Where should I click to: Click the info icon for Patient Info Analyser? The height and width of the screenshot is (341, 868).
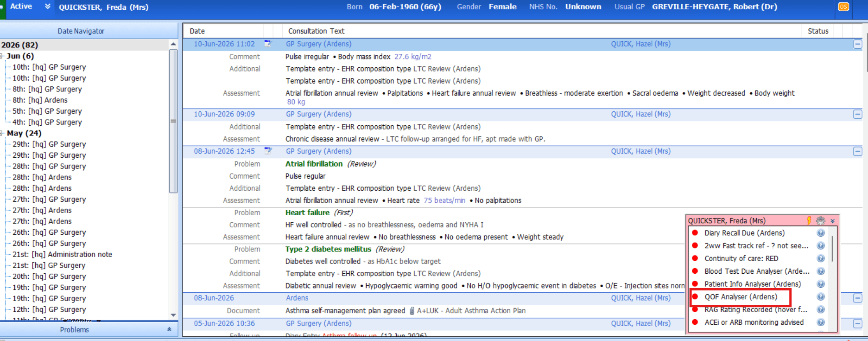pos(821,284)
